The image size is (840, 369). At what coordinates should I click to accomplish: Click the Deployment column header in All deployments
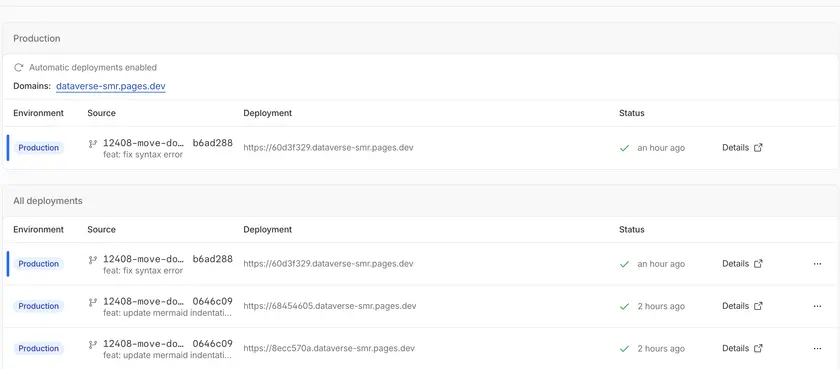click(x=267, y=229)
